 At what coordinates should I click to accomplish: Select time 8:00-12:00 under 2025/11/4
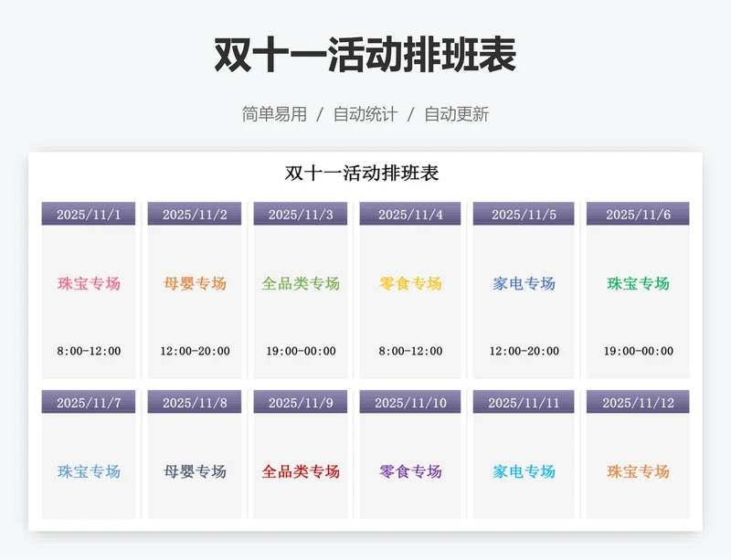click(x=410, y=351)
